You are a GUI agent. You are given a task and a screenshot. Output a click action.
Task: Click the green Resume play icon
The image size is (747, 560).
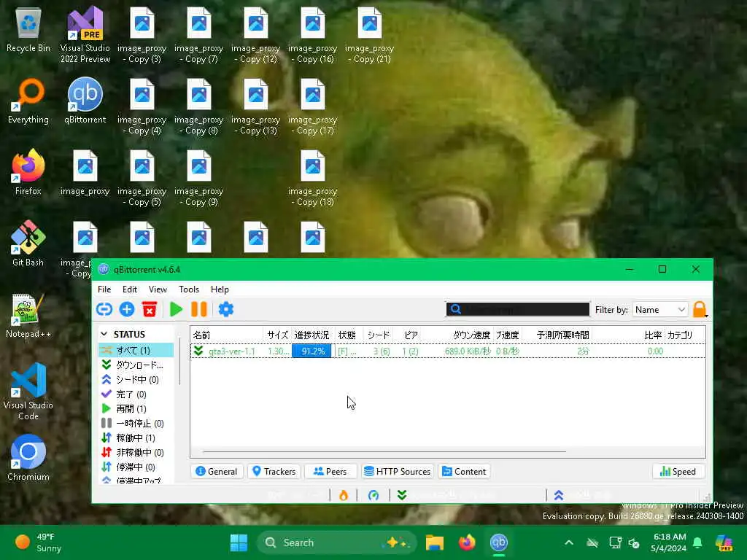click(176, 309)
